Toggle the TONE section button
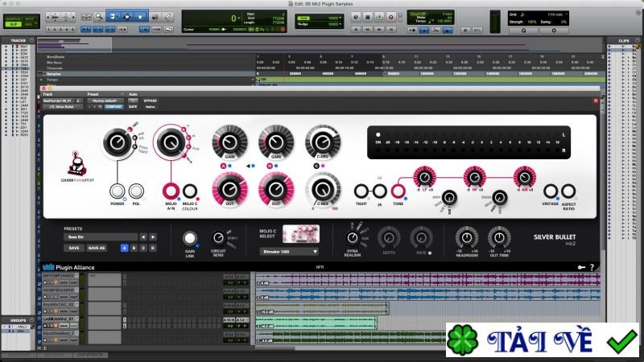The image size is (644, 362). [398, 191]
